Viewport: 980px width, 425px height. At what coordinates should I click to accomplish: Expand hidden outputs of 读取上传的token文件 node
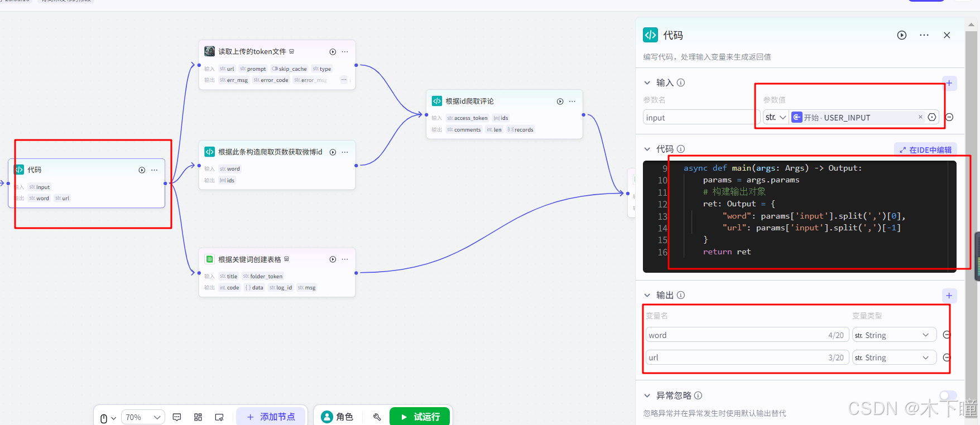pos(344,80)
